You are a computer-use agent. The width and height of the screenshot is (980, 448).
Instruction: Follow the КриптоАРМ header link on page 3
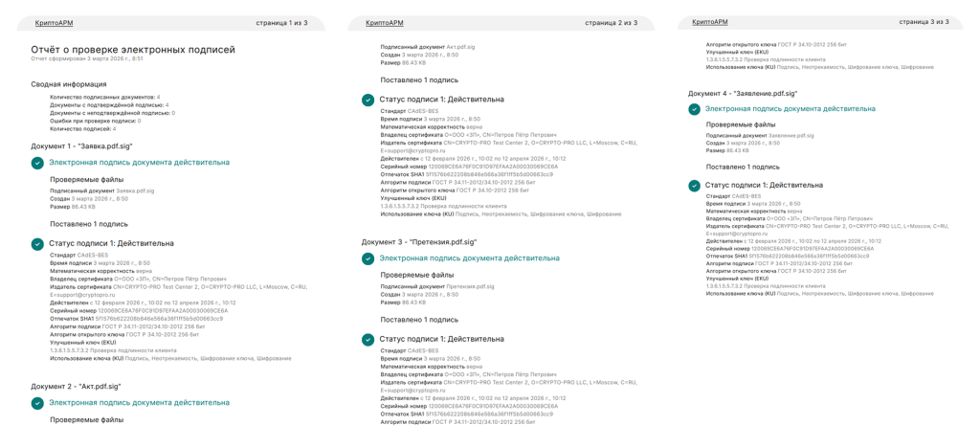(x=710, y=22)
